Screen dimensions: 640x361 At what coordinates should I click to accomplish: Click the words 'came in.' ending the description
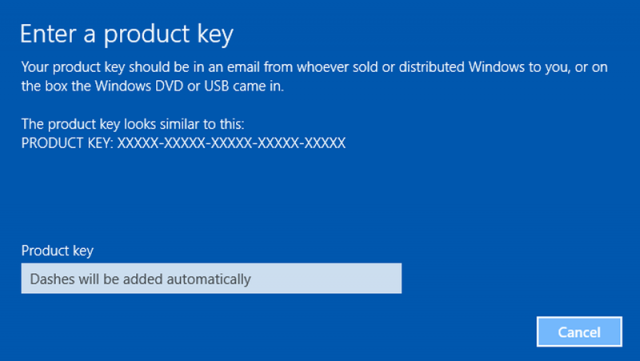(258, 86)
